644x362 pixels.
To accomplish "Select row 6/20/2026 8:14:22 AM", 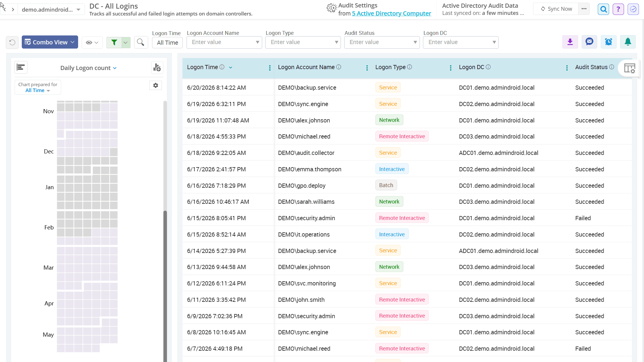I will [x=407, y=88].
